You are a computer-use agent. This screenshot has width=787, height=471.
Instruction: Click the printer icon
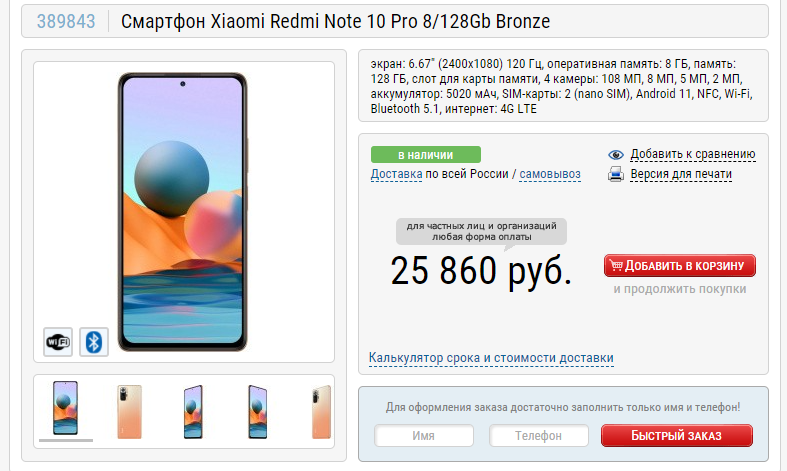[615, 174]
